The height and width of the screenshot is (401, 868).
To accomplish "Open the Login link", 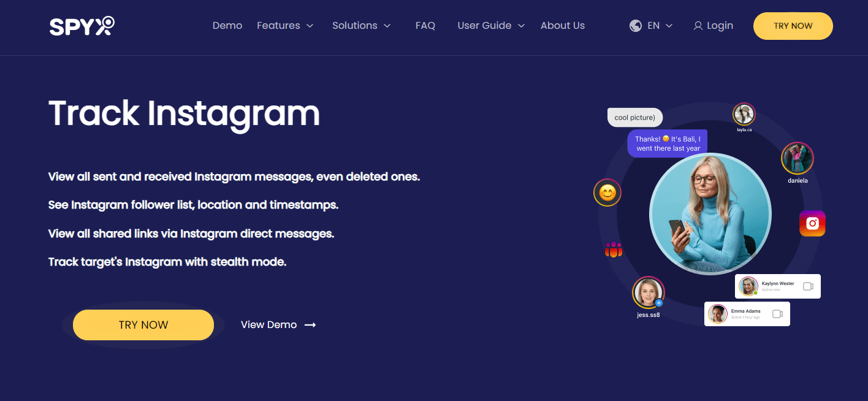I will click(x=720, y=26).
